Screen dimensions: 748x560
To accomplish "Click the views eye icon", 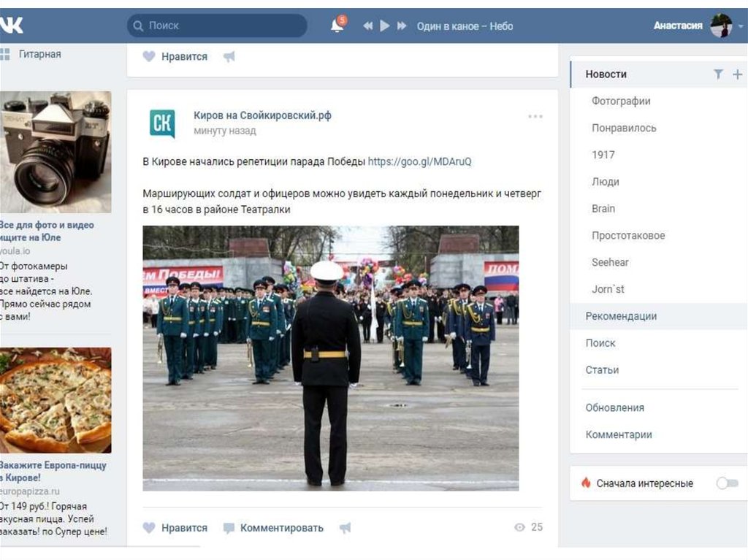I will 519,527.
